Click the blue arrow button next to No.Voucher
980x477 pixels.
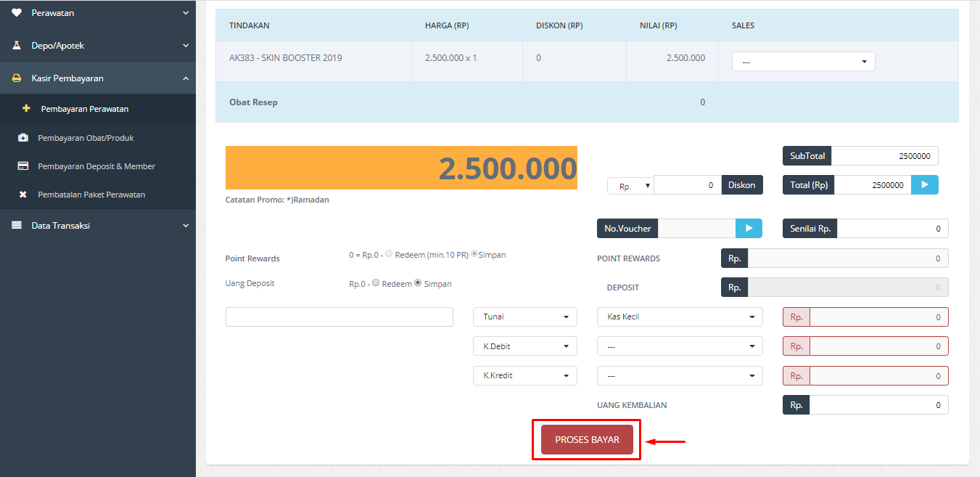pos(749,229)
